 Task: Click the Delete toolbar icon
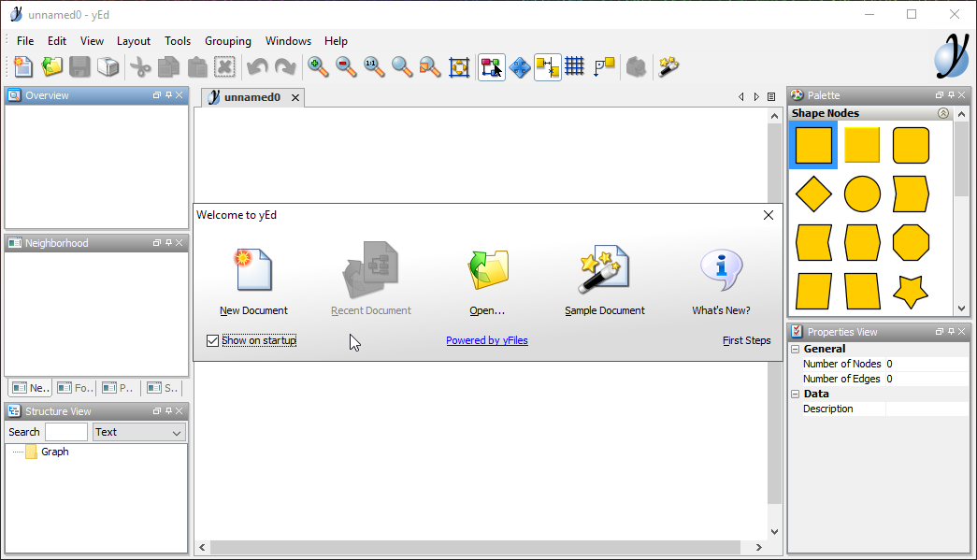pos(225,66)
